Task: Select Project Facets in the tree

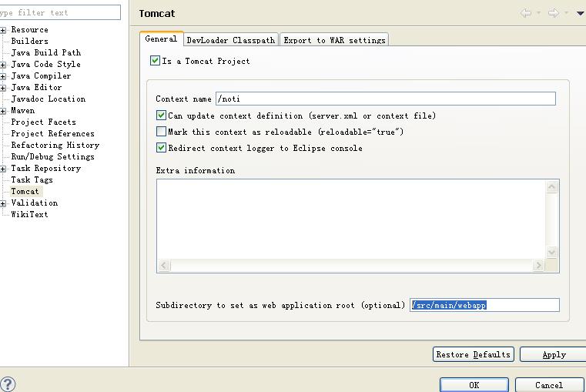Action: pyautogui.click(x=43, y=122)
